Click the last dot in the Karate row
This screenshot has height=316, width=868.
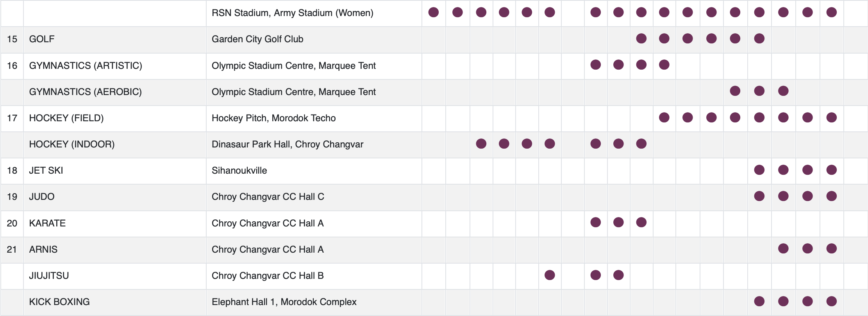point(641,223)
